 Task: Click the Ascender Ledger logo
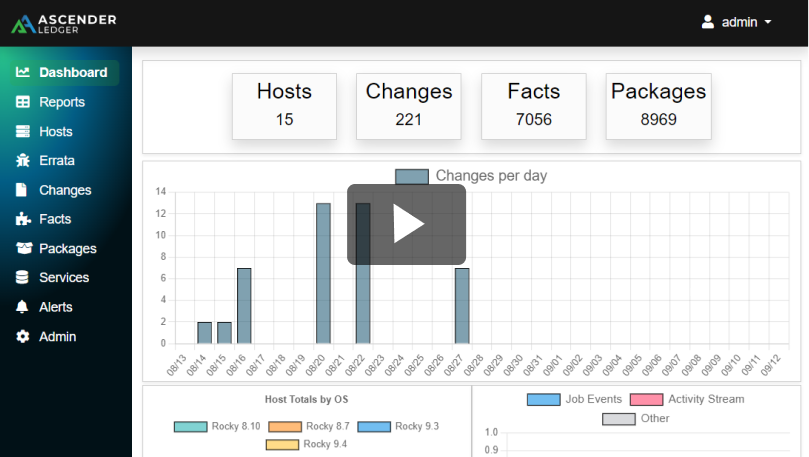[64, 24]
